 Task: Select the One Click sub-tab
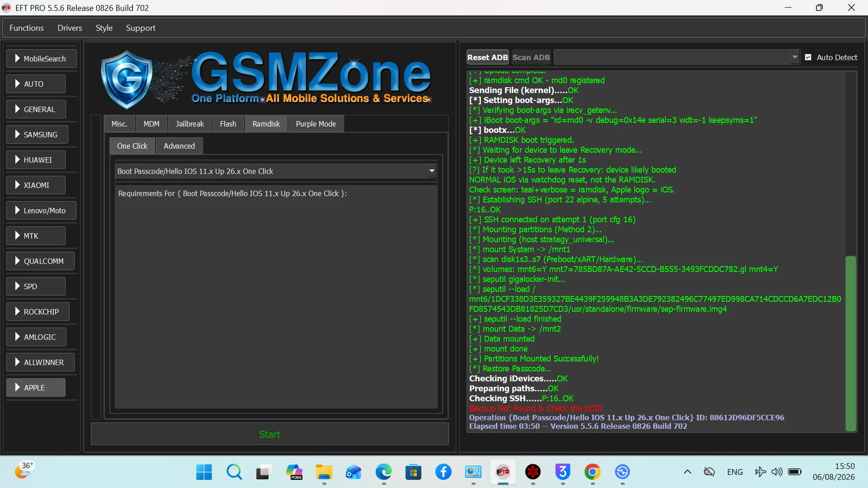(132, 146)
